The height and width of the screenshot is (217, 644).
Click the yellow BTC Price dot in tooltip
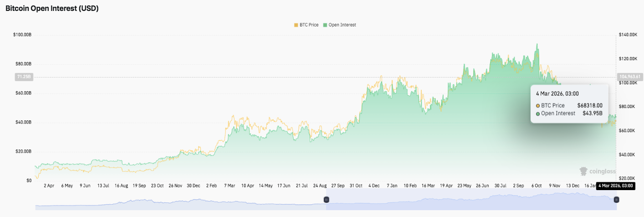point(538,106)
